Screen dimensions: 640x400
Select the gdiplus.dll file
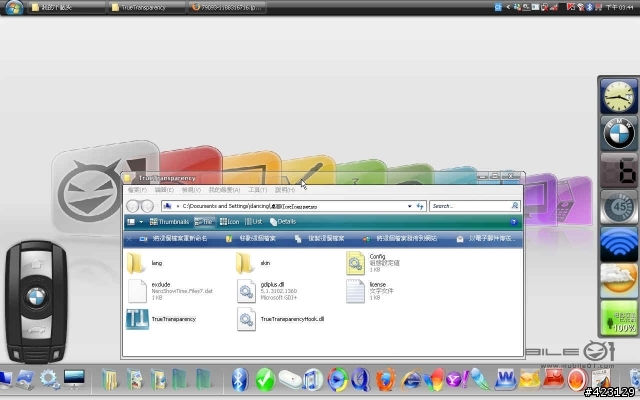[267, 291]
